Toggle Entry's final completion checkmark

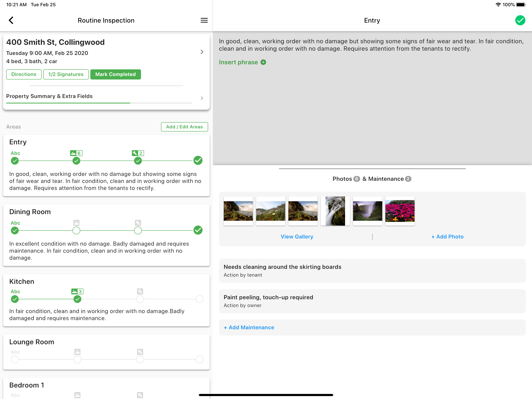tap(198, 160)
